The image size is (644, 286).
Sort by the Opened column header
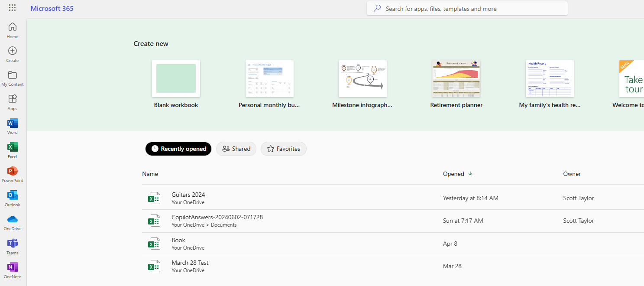(453, 174)
